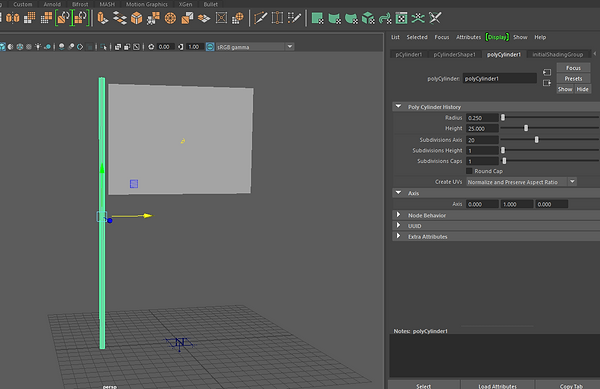Click the gamma icon beside 1.00
600x389 pixels.
(x=180, y=47)
